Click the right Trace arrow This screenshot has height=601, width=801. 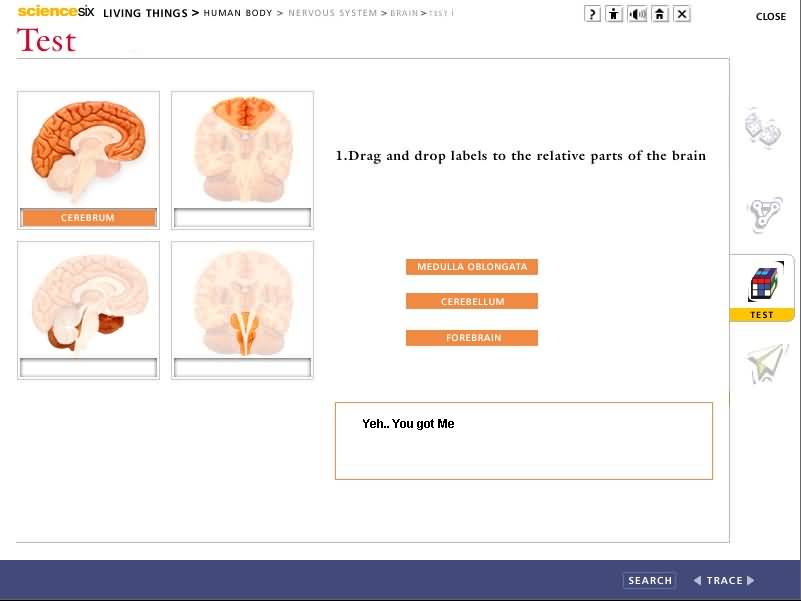tap(751, 581)
